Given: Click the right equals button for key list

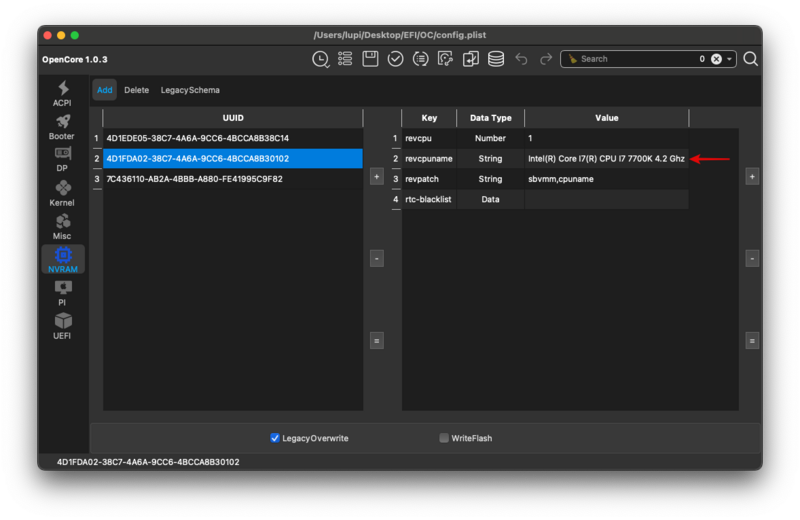Looking at the screenshot, I should 752,341.
